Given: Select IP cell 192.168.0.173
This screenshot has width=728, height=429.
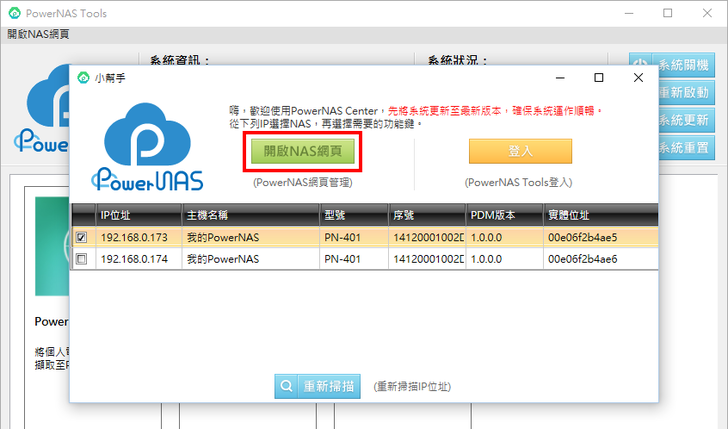Looking at the screenshot, I should pos(134,237).
